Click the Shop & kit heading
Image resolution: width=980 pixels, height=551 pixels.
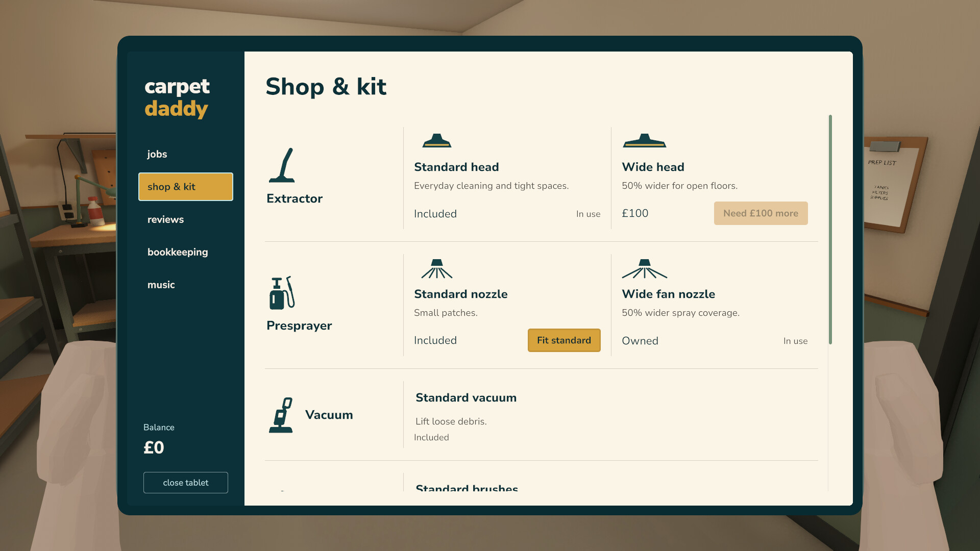tap(326, 86)
